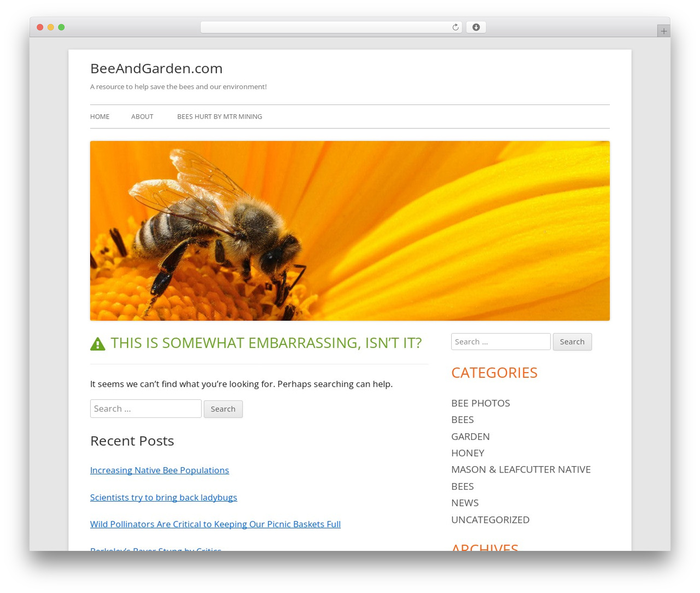Click the Recent Posts heading
The image size is (700, 593).
pos(132,441)
